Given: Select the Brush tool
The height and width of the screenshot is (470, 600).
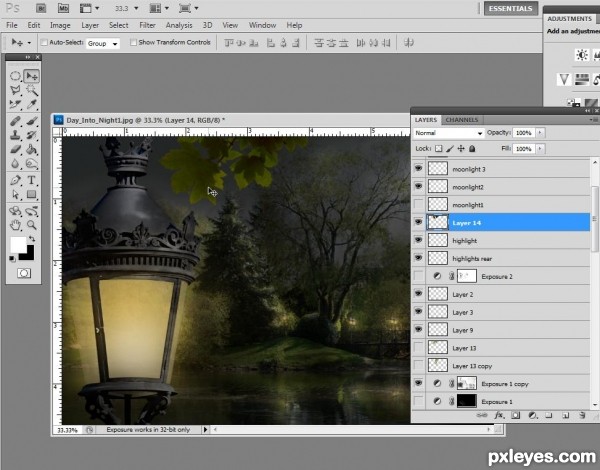Looking at the screenshot, I should (32, 121).
